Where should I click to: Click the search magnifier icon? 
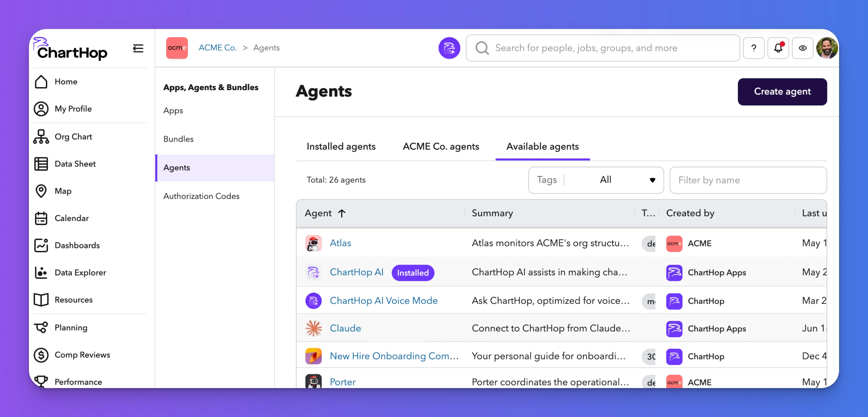click(x=482, y=48)
